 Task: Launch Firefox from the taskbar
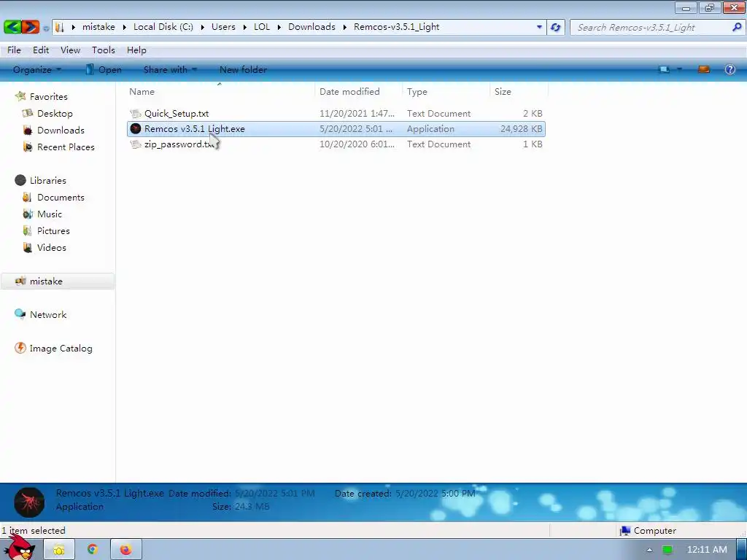coord(125,550)
